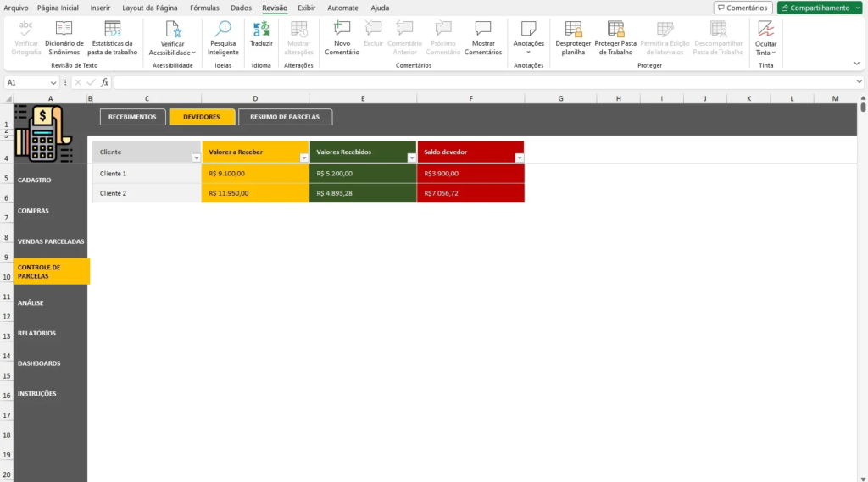Expand the Anotações dropdown
Image resolution: width=868 pixels, height=482 pixels.
click(x=528, y=52)
